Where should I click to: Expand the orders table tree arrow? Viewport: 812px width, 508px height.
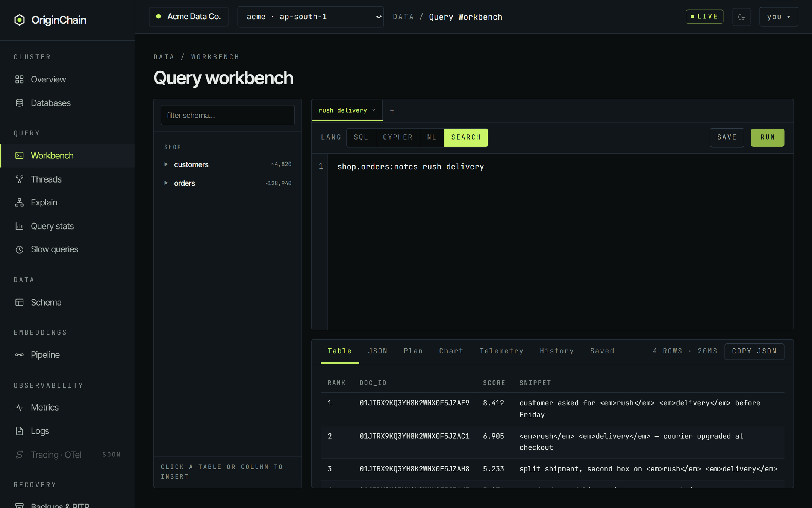tap(166, 183)
